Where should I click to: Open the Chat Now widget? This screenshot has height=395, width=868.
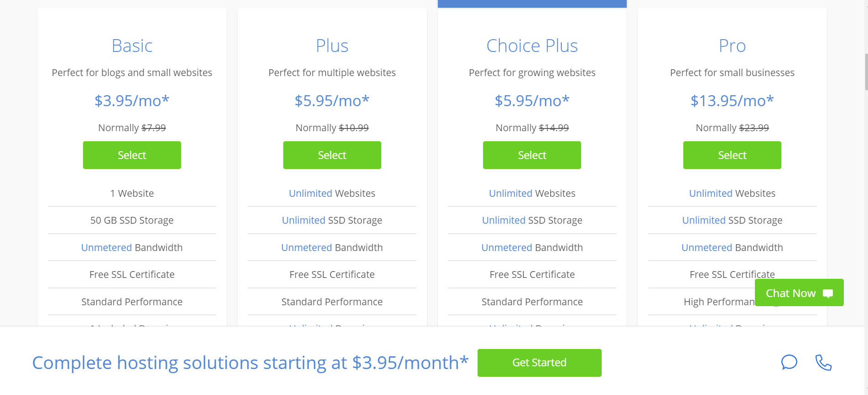799,293
